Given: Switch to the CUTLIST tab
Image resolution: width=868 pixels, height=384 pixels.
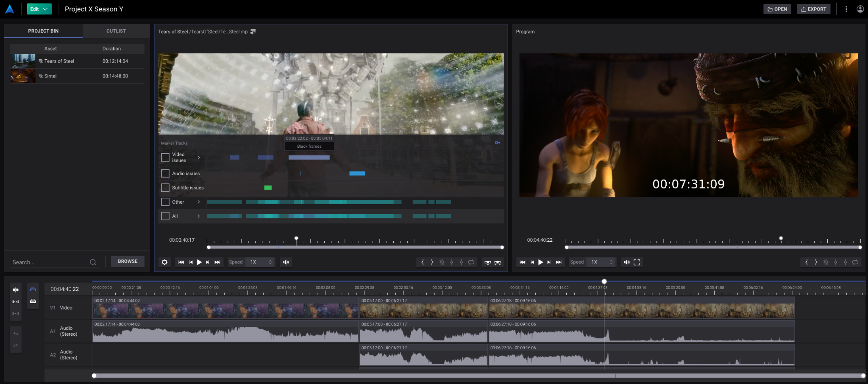Looking at the screenshot, I should (x=116, y=30).
